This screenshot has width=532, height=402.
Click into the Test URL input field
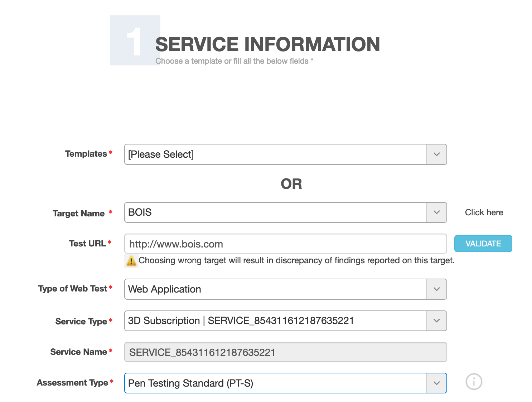click(285, 244)
